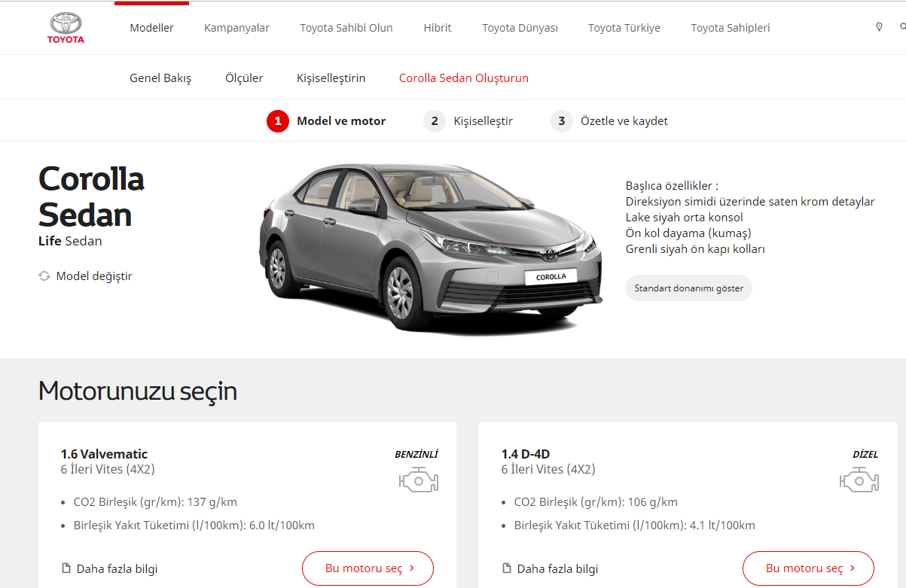Go to Kişiselleştir step
Viewport: 906px width, 588px height.
click(x=483, y=120)
